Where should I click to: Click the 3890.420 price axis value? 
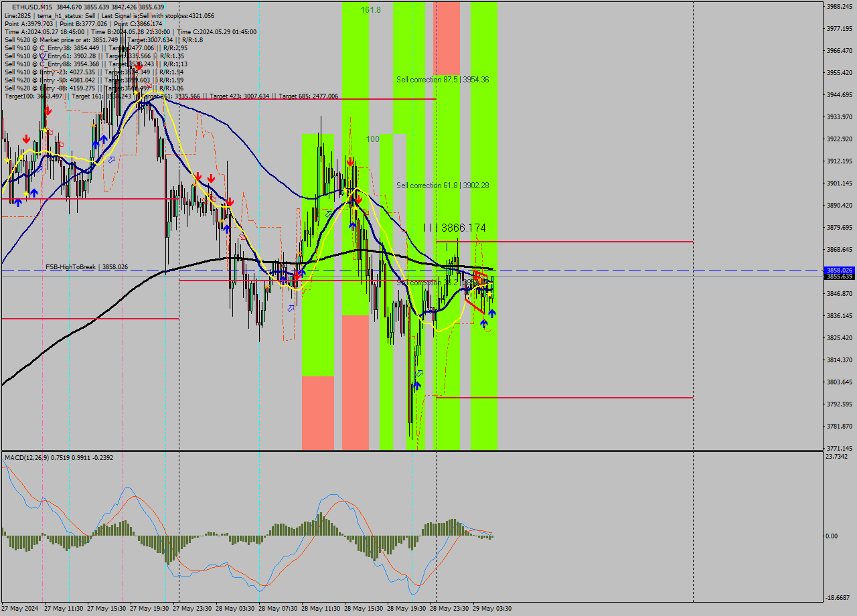pyautogui.click(x=839, y=205)
